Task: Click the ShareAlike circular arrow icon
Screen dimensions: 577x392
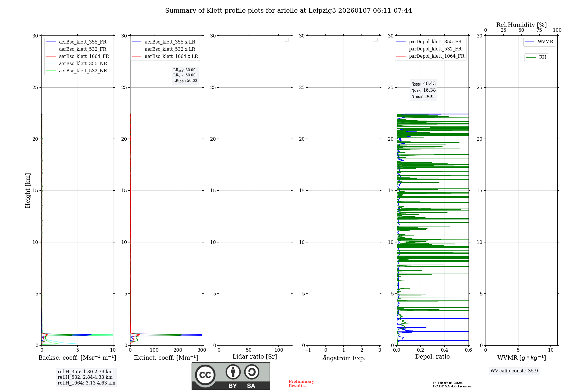Action: [x=252, y=372]
